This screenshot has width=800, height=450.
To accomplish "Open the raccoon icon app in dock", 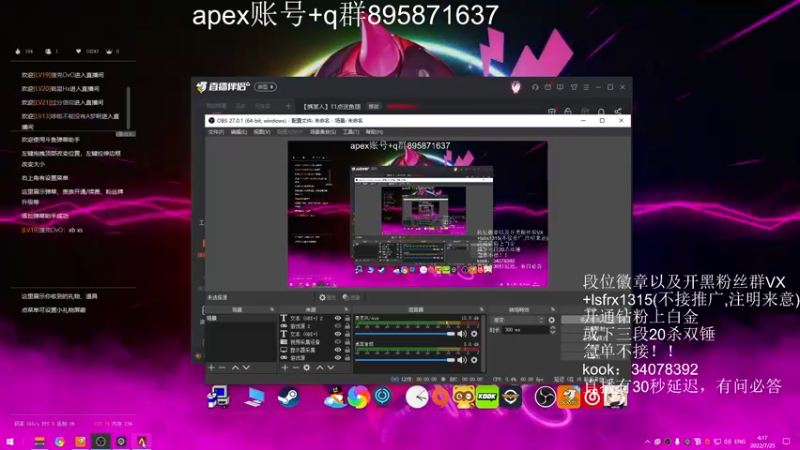I will coord(463,396).
